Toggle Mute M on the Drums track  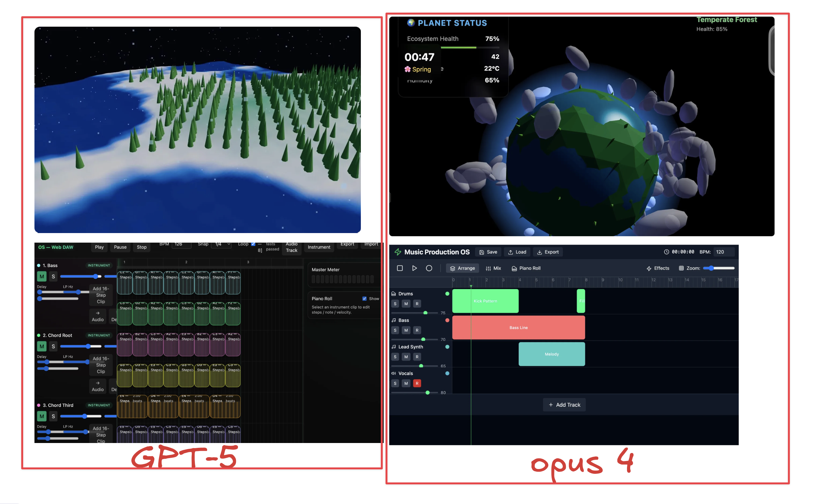406,304
